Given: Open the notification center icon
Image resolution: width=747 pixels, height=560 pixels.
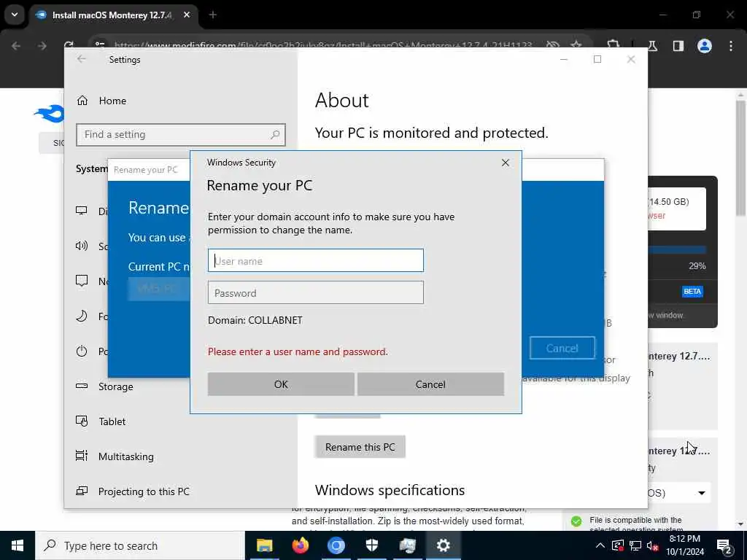Looking at the screenshot, I should (724, 545).
